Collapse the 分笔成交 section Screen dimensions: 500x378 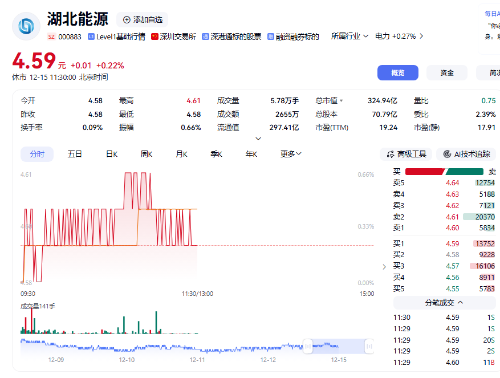[444, 303]
